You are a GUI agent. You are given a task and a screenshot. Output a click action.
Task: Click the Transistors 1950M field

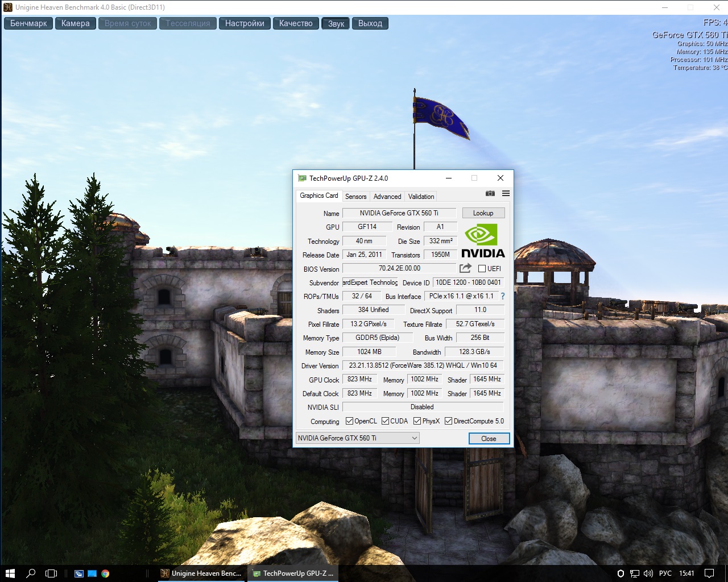coord(440,255)
